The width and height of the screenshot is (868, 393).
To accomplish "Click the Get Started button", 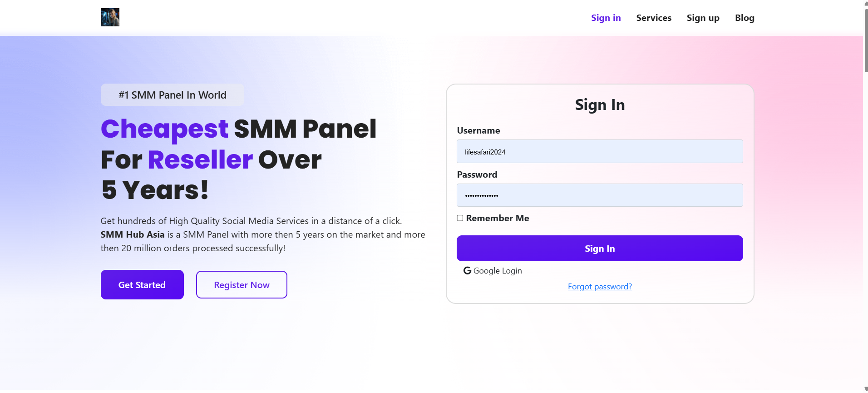I will tap(142, 284).
